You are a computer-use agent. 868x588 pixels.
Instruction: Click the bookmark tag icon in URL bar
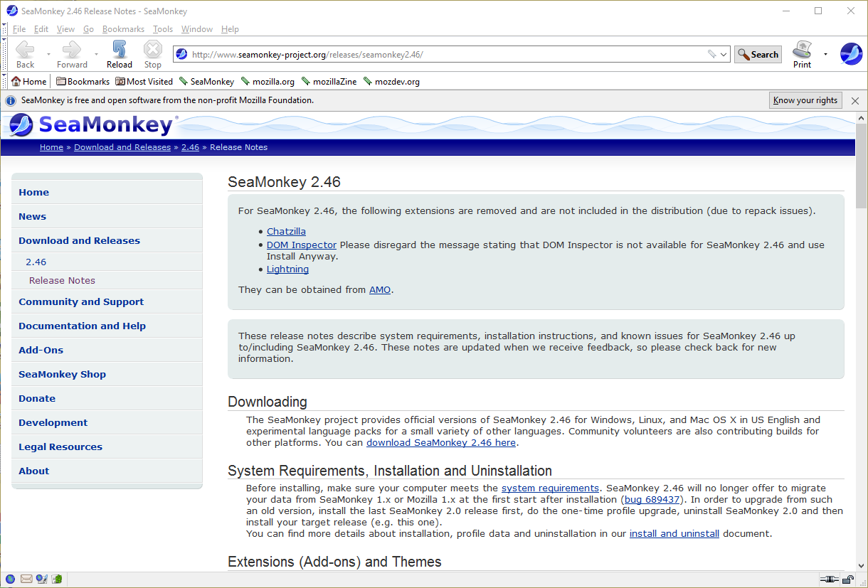coord(711,55)
